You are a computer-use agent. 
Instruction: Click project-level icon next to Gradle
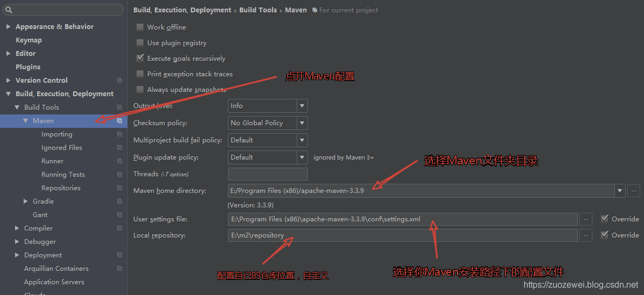click(x=119, y=202)
